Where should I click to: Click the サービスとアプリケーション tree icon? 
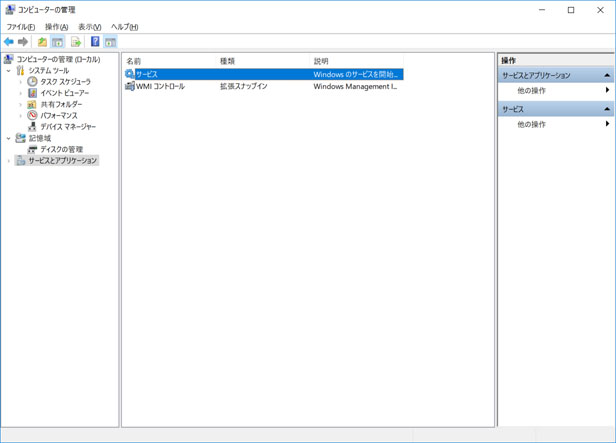(x=20, y=161)
